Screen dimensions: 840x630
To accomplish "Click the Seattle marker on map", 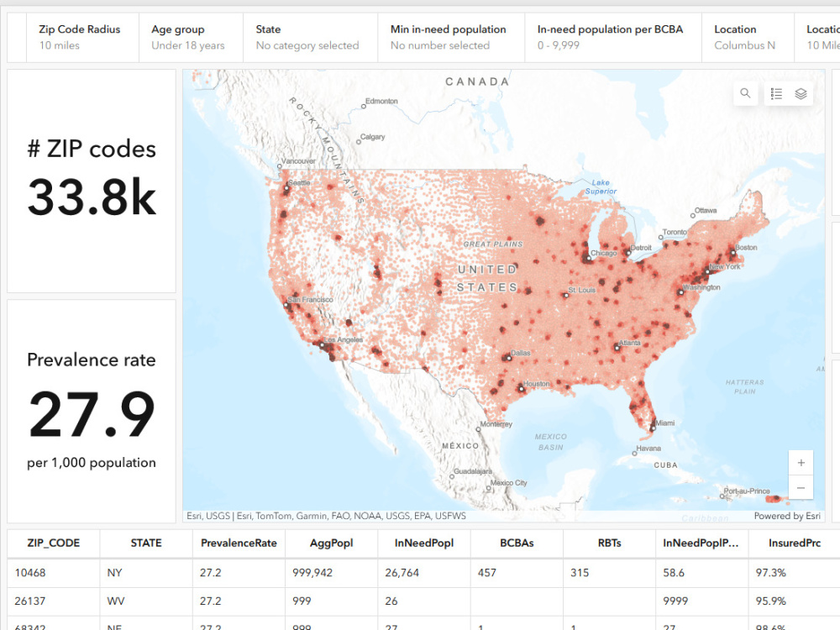I will (286, 188).
